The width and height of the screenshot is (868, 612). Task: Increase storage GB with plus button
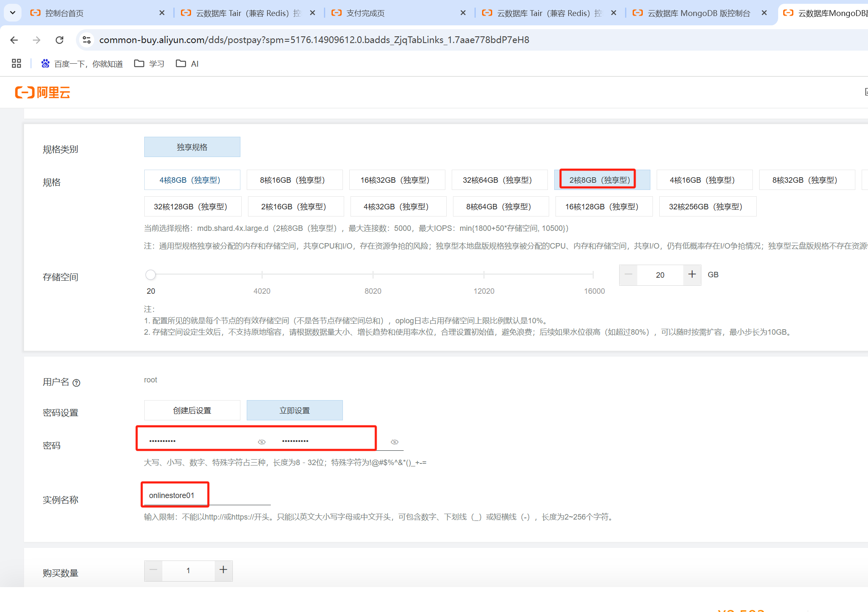(x=692, y=275)
